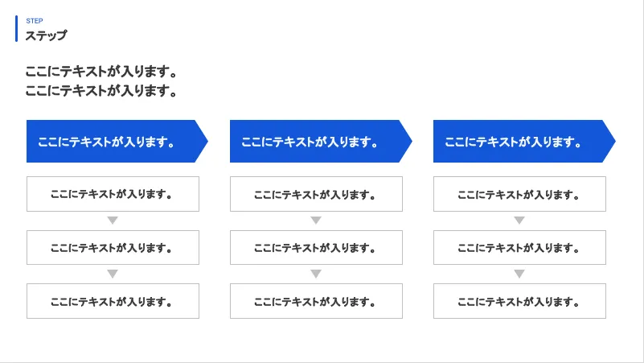Click the small blue STEP label
644x363 pixels.
coord(35,21)
